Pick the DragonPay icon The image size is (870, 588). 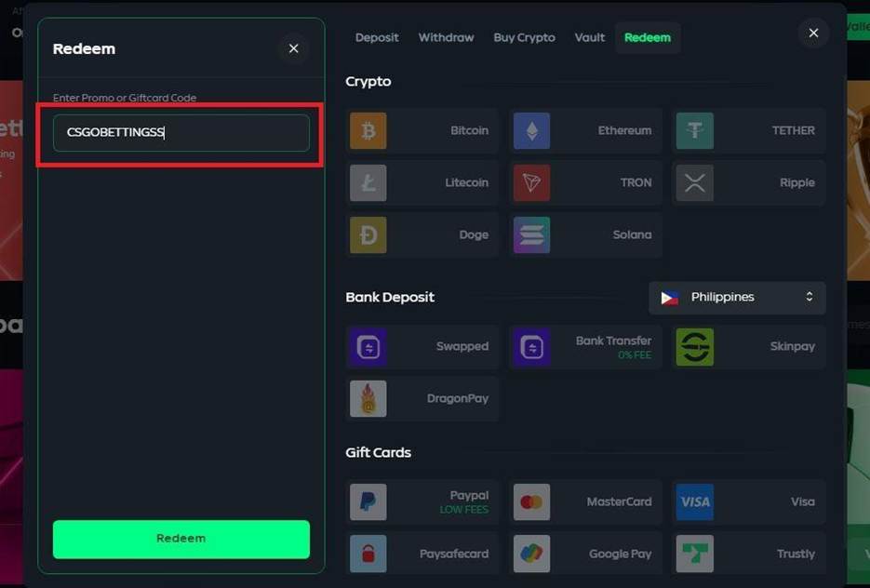coord(368,399)
